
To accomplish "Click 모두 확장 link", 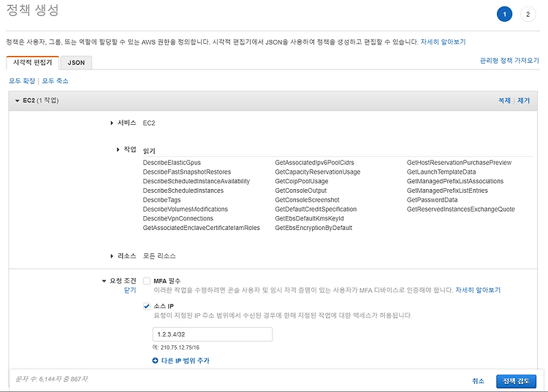I will [x=22, y=81].
